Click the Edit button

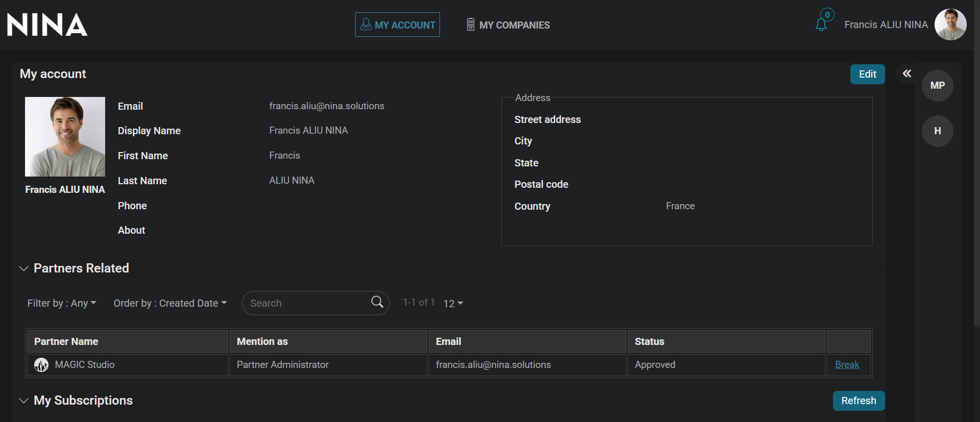(x=867, y=74)
